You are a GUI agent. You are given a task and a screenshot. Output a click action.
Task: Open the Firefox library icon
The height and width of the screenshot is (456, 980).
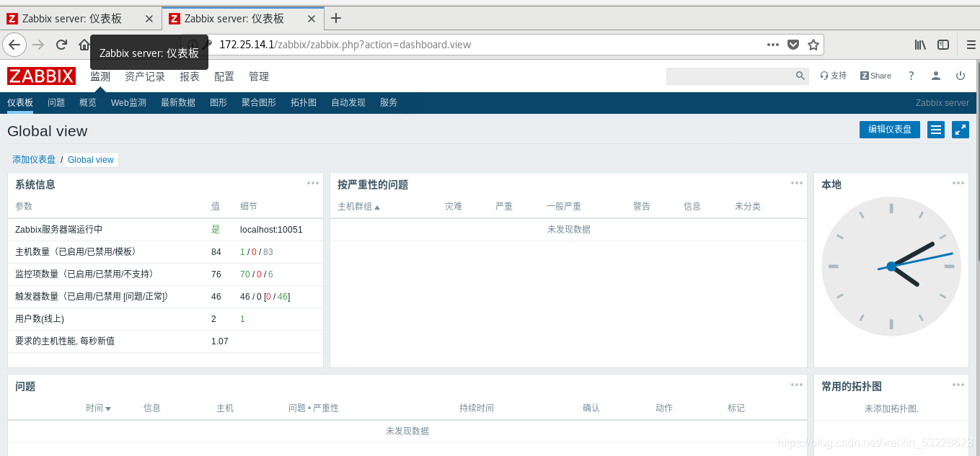tap(921, 45)
